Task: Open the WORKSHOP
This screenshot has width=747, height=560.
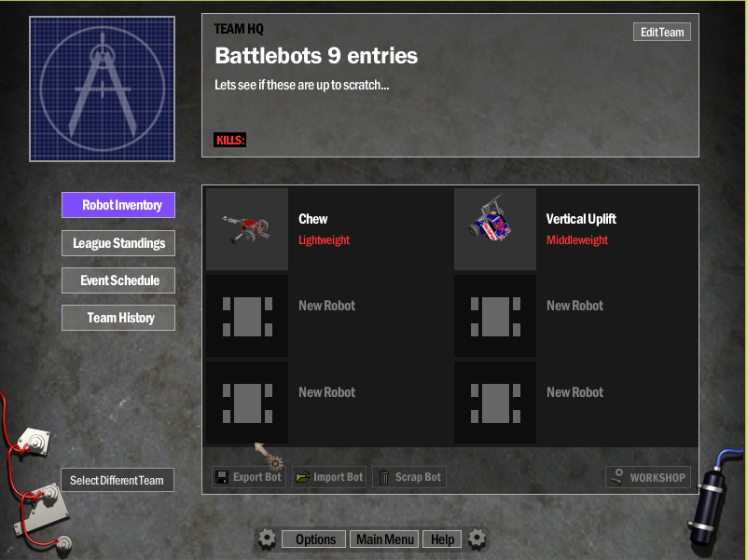Action: point(648,477)
